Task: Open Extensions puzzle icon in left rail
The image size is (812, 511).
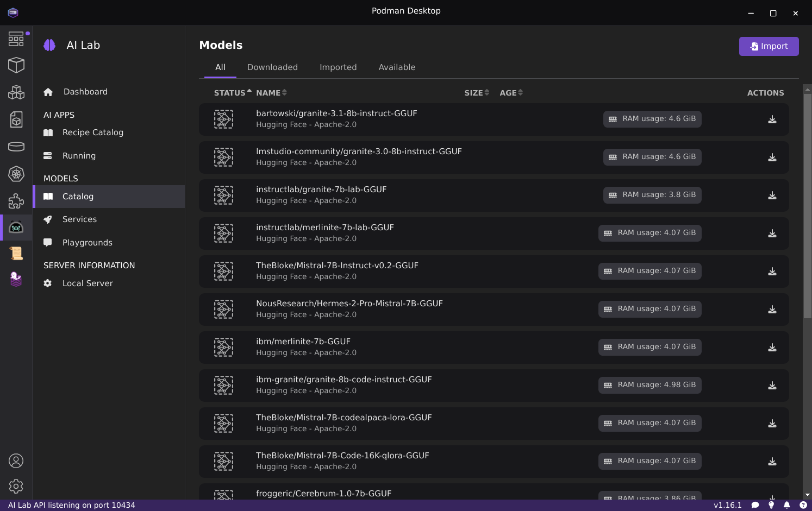Action: [16, 201]
